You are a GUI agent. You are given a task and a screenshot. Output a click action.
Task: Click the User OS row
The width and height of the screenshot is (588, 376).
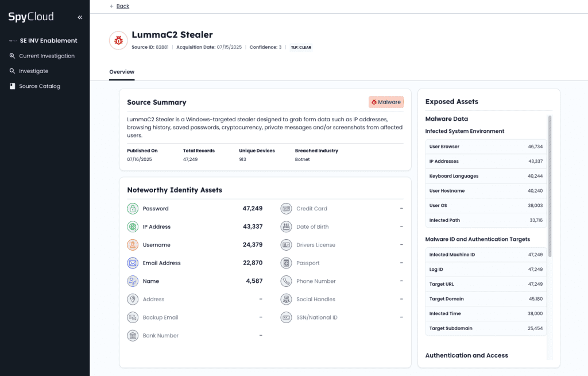(x=486, y=205)
